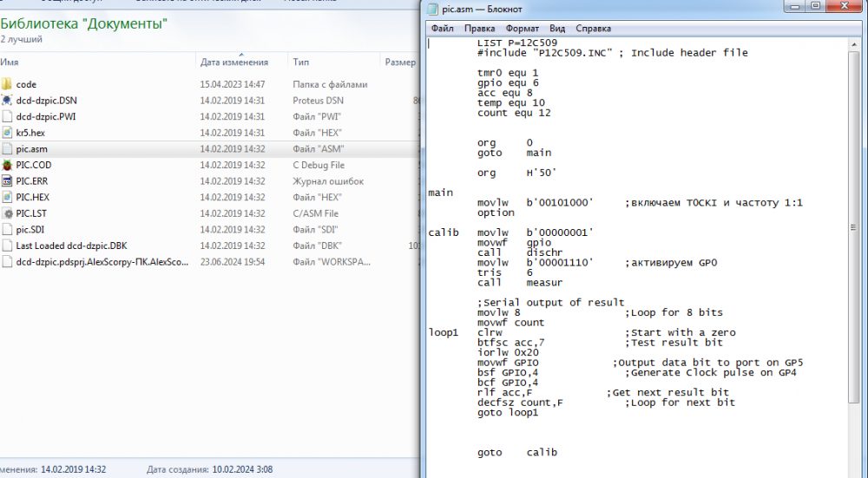This screenshot has width=868, height=478.
Task: Open the Формат menu
Action: point(523,29)
